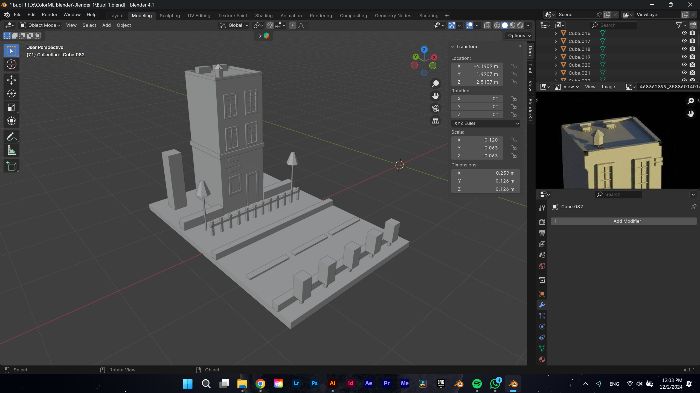Expand Cube.216 in the outliner
This screenshot has height=393, width=700.
pos(556,33)
